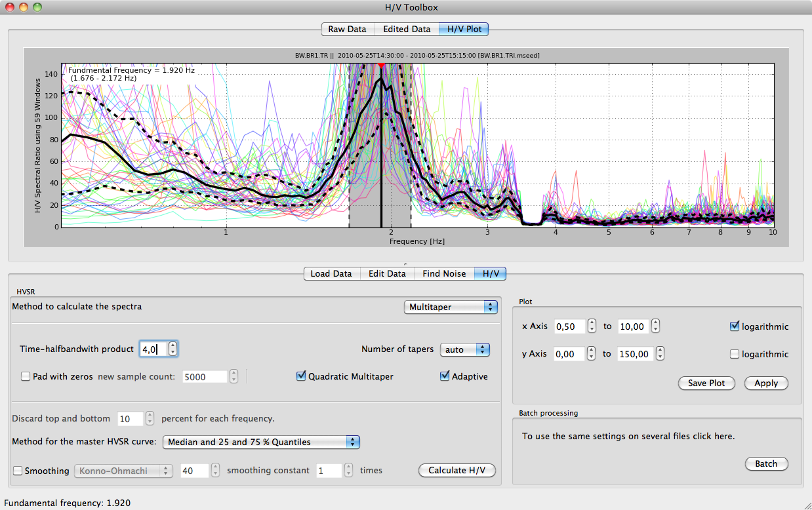Enable the Smoothing checkbox
Screen dimensions: 812x510
[x=18, y=471]
